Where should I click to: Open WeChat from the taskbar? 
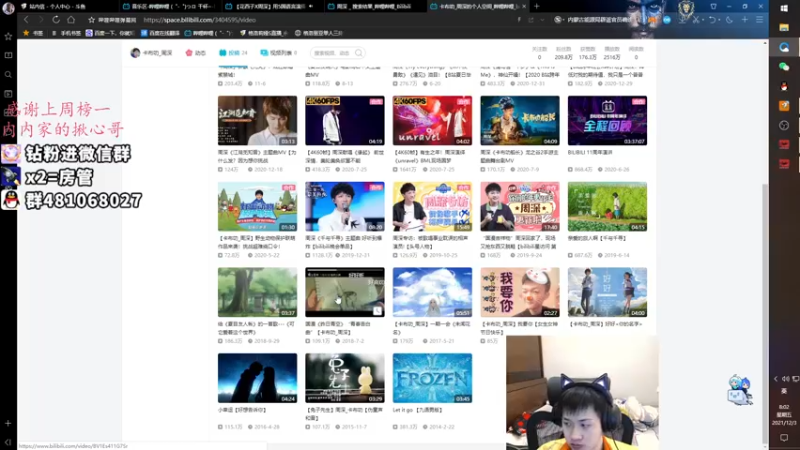(784, 67)
